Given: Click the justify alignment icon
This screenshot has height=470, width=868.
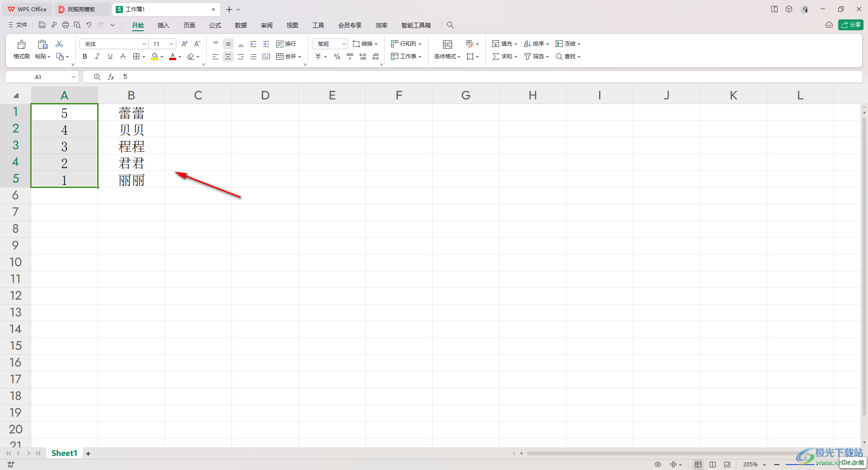Looking at the screenshot, I should coord(254,56).
